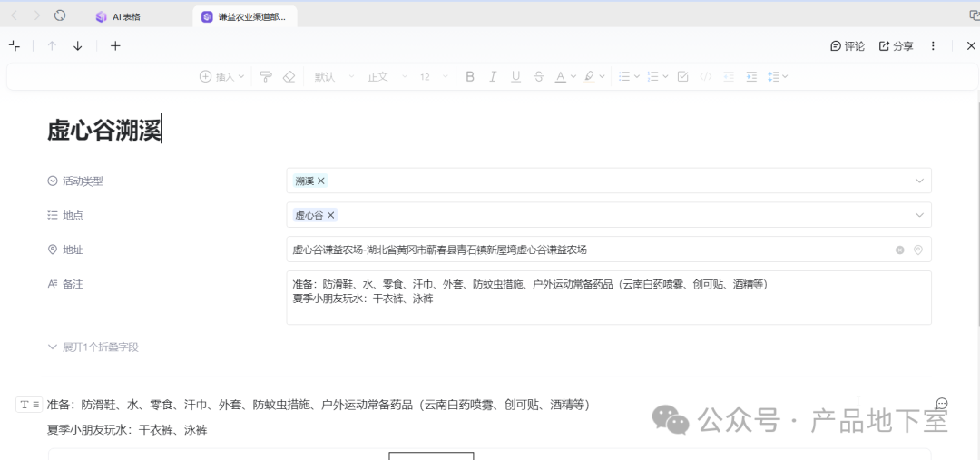The image size is (980, 460).
Task: Toggle bold formatting in the toolbar
Action: click(470, 77)
